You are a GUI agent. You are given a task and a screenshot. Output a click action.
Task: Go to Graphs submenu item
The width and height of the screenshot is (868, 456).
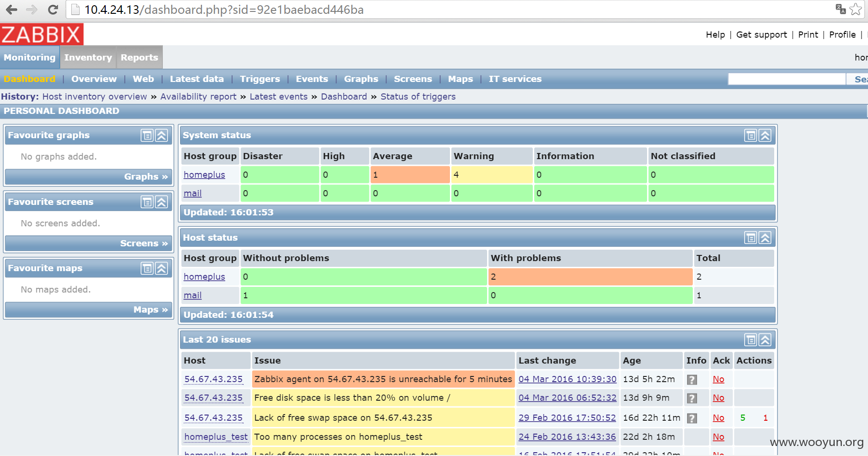click(361, 79)
